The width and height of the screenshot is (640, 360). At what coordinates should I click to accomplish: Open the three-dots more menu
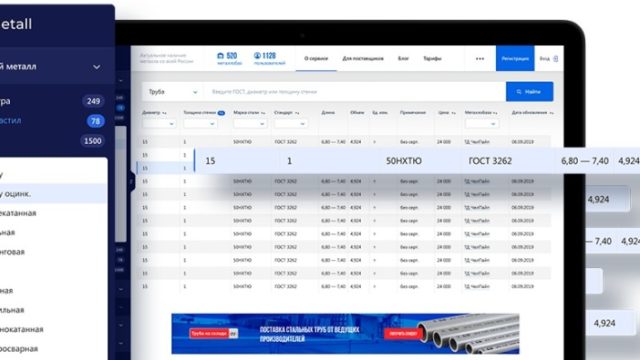coord(480,59)
